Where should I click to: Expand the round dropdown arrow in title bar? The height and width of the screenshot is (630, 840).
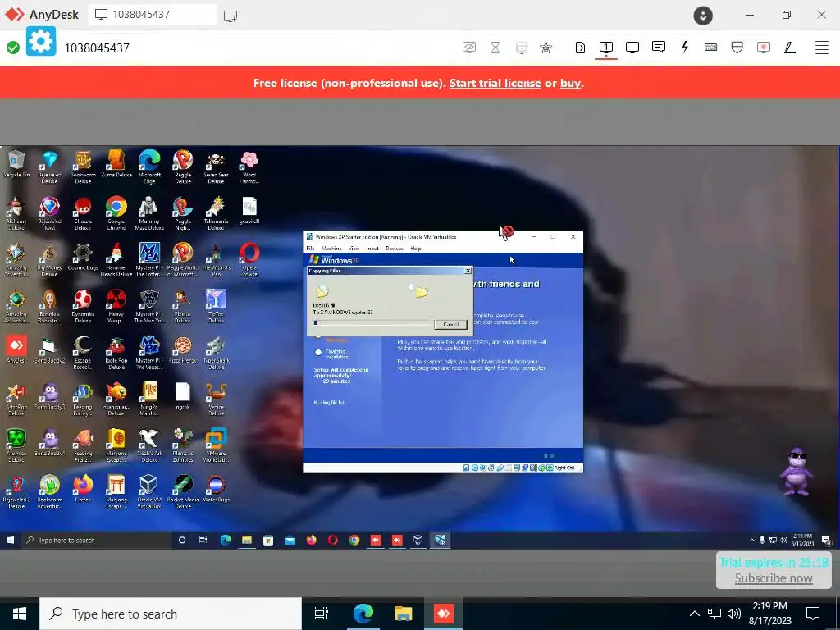coord(703,16)
